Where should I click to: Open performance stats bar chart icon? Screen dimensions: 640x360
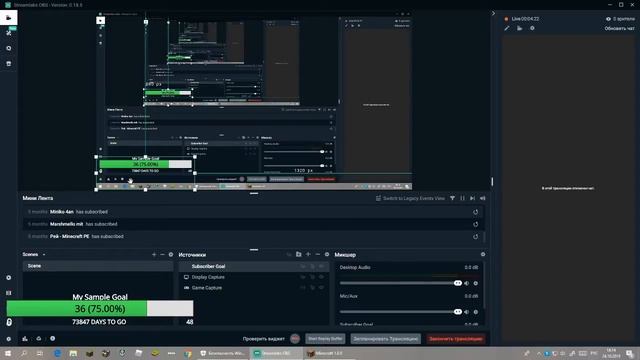pyautogui.click(x=25, y=338)
